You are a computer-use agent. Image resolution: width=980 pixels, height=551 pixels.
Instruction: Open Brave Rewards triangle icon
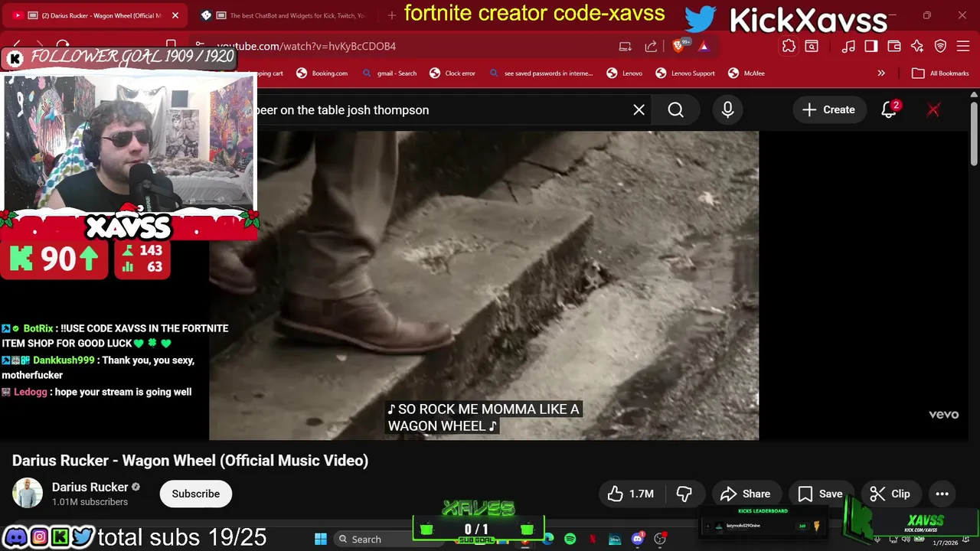point(704,46)
